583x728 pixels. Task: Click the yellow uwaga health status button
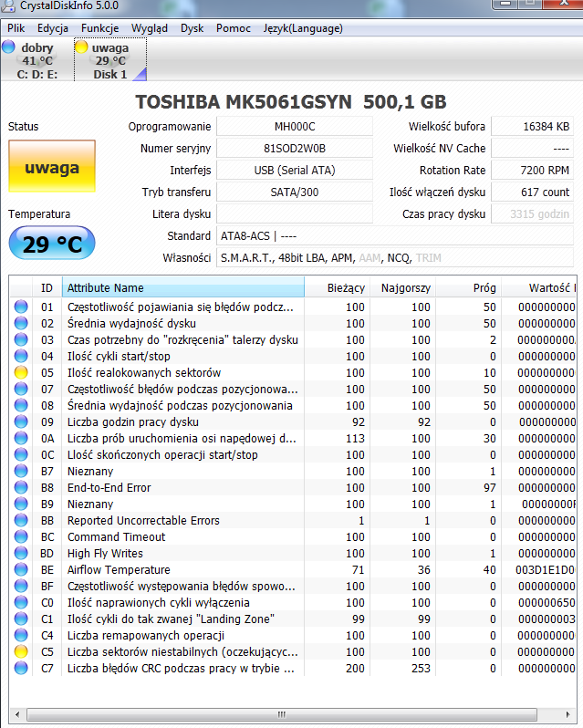(x=52, y=166)
